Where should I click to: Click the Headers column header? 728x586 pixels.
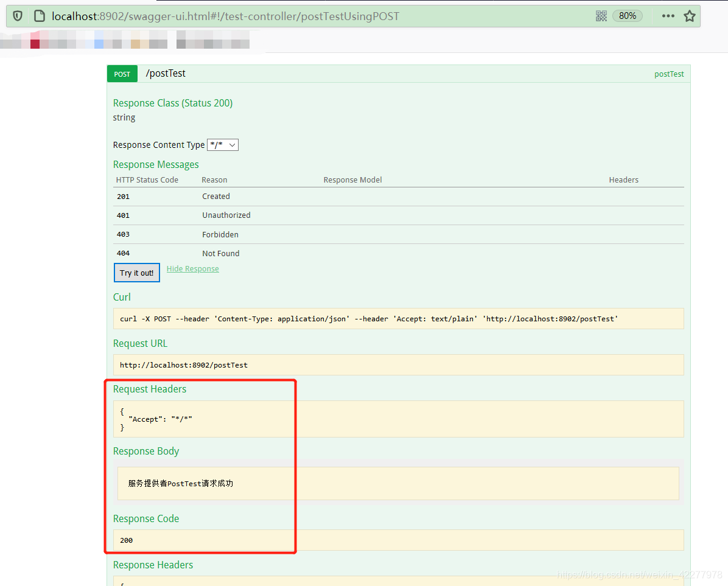pyautogui.click(x=623, y=180)
